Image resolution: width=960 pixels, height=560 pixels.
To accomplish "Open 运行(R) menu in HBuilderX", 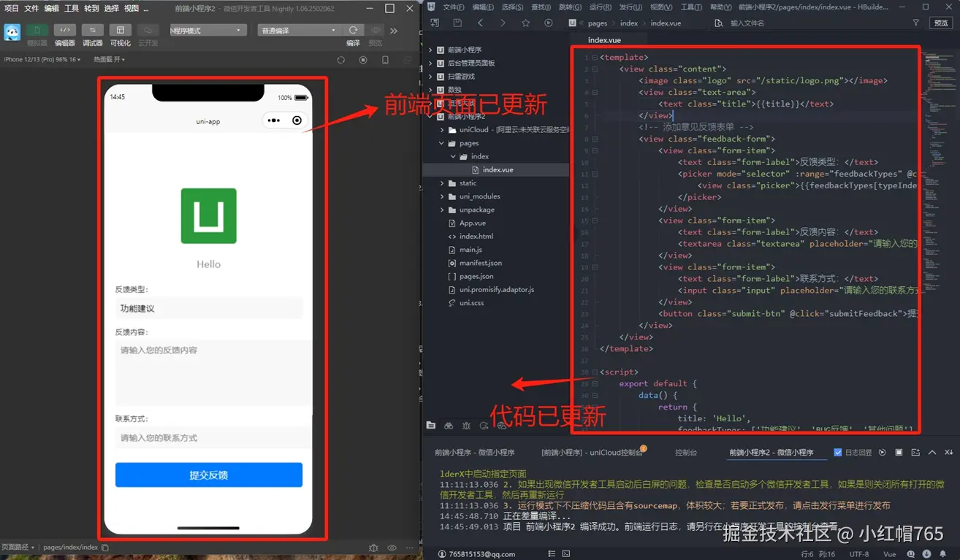I will point(600,7).
